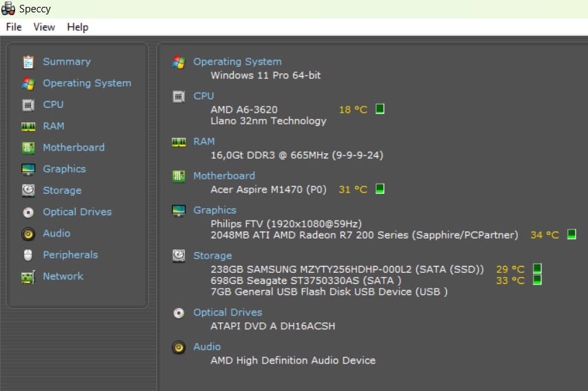
Task: Click the Windows flag icon beside Operating System heading
Action: coord(179,63)
